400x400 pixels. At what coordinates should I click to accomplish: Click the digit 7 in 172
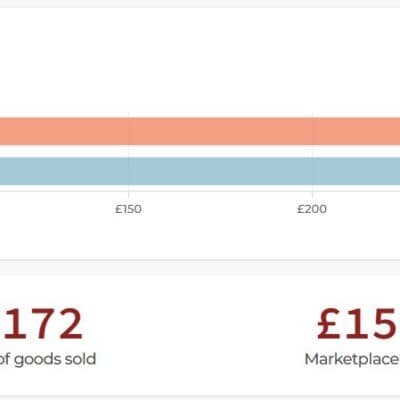[x=43, y=324]
